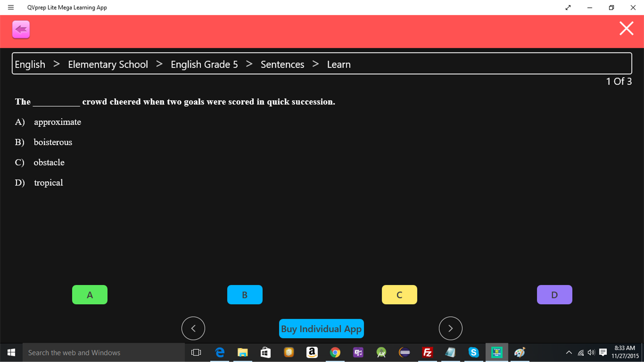This screenshot has width=644, height=362.
Task: Click Buy Individual App
Action: [321, 328]
